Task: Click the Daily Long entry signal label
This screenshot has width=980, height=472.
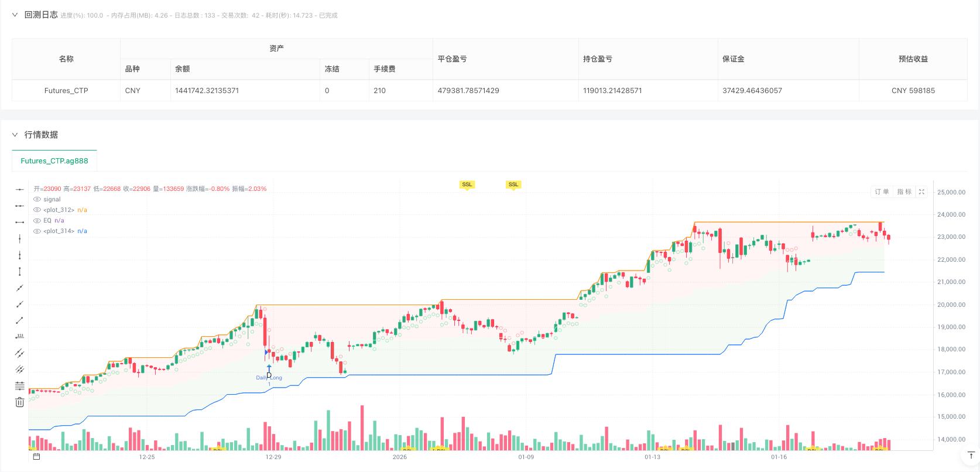Action: (x=269, y=378)
